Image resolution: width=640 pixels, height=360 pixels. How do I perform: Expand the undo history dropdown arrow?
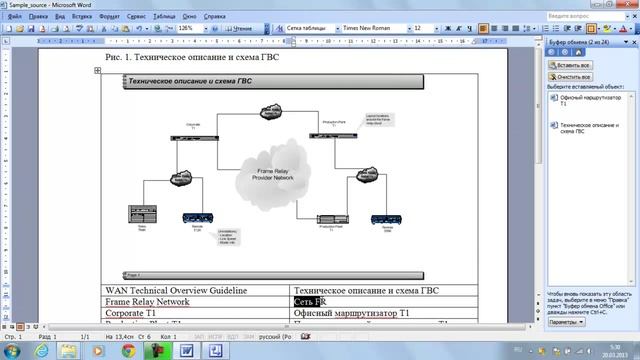147,29
